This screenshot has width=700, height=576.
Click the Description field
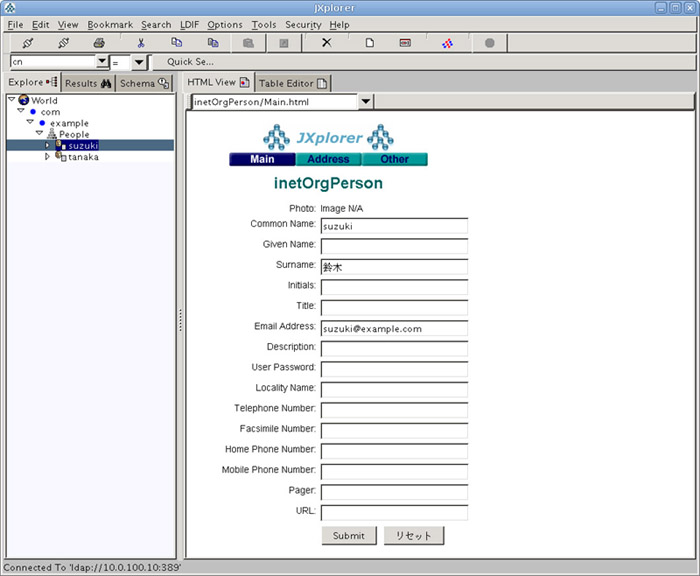[x=394, y=349]
